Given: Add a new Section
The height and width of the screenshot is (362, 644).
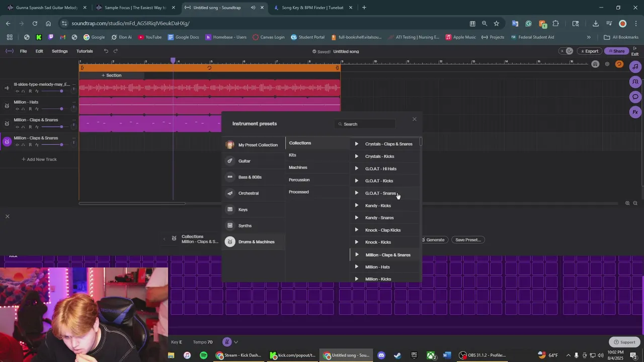Looking at the screenshot, I should pyautogui.click(x=111, y=75).
